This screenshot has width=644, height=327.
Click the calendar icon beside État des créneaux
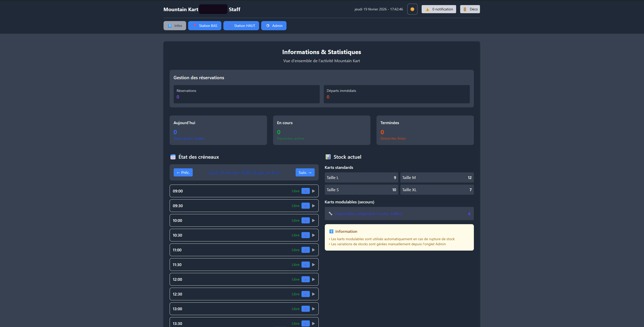(x=173, y=157)
